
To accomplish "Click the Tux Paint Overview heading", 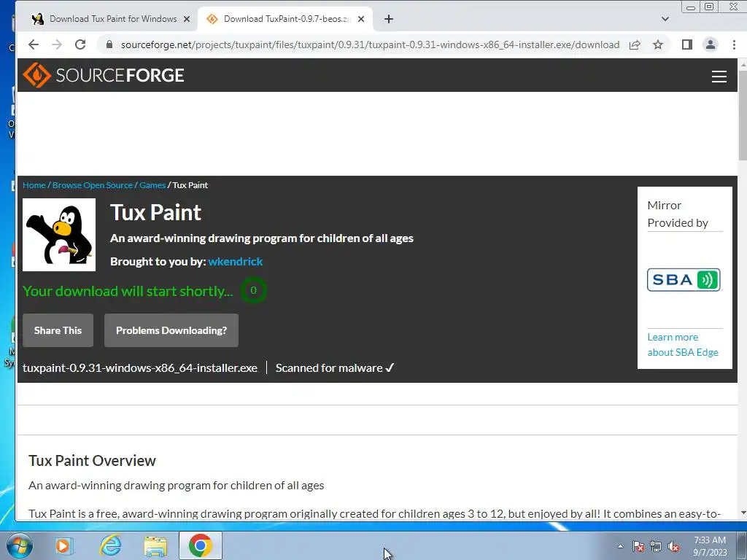I will 92,461.
